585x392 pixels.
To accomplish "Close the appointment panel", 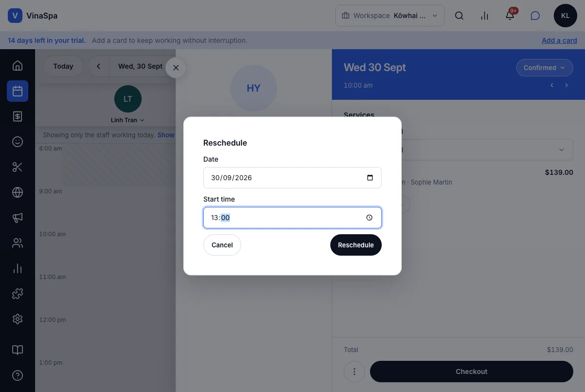I will [176, 68].
